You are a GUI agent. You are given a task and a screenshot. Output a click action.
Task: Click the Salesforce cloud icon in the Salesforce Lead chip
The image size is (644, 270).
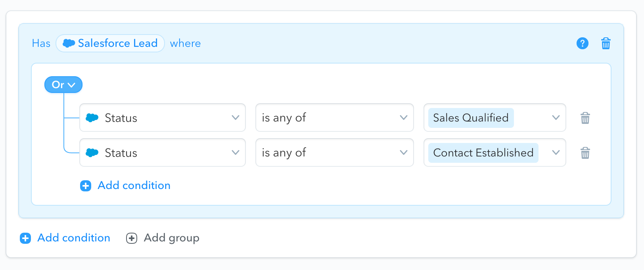(x=68, y=43)
